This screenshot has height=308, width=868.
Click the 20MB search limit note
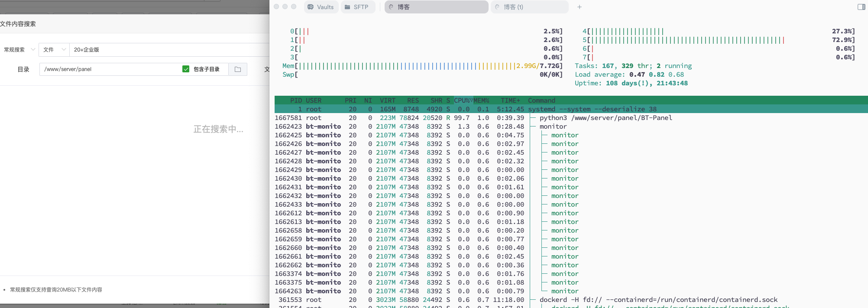pos(56,290)
